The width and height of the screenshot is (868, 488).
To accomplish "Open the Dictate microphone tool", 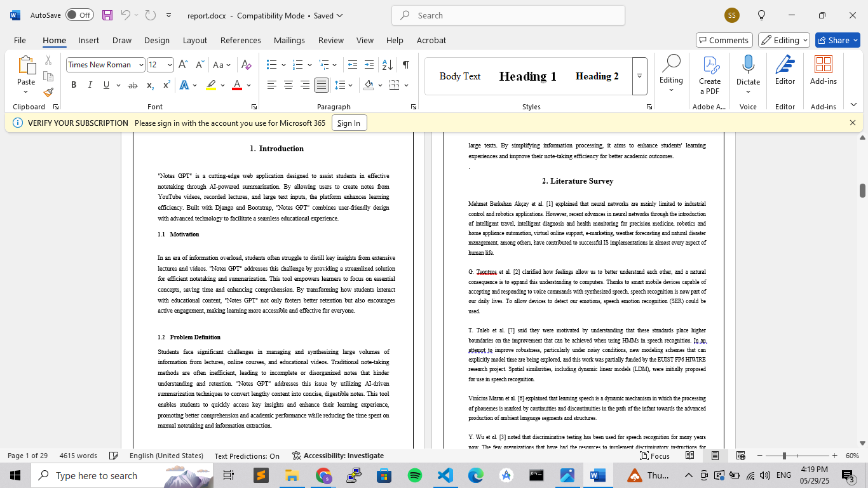I will [x=748, y=75].
